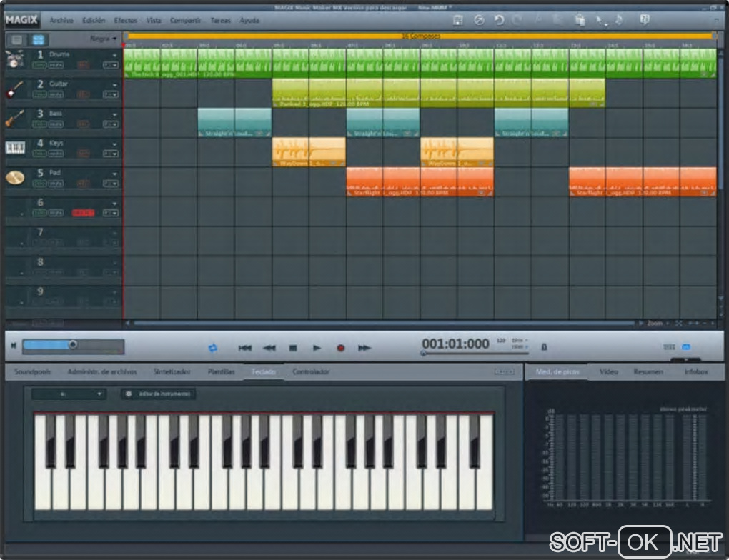Toggle solo on Drums track
The image size is (729, 560).
click(x=39, y=65)
